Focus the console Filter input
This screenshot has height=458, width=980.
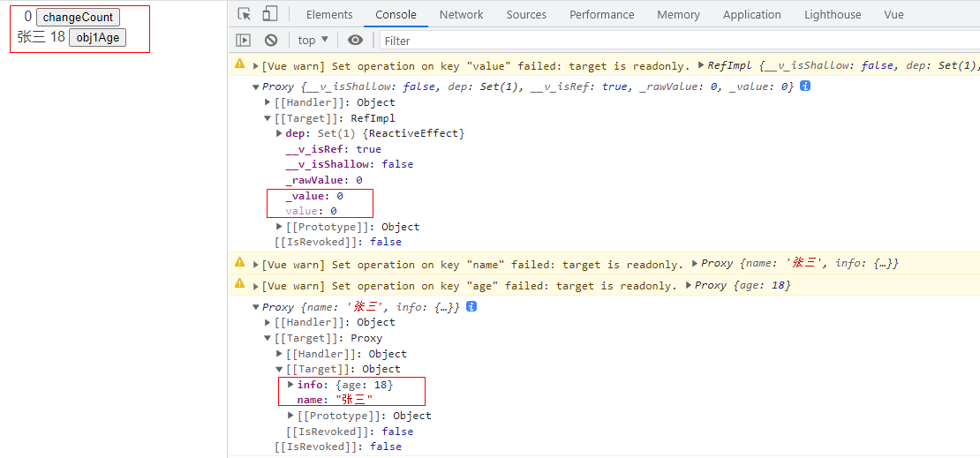pyautogui.click(x=678, y=41)
